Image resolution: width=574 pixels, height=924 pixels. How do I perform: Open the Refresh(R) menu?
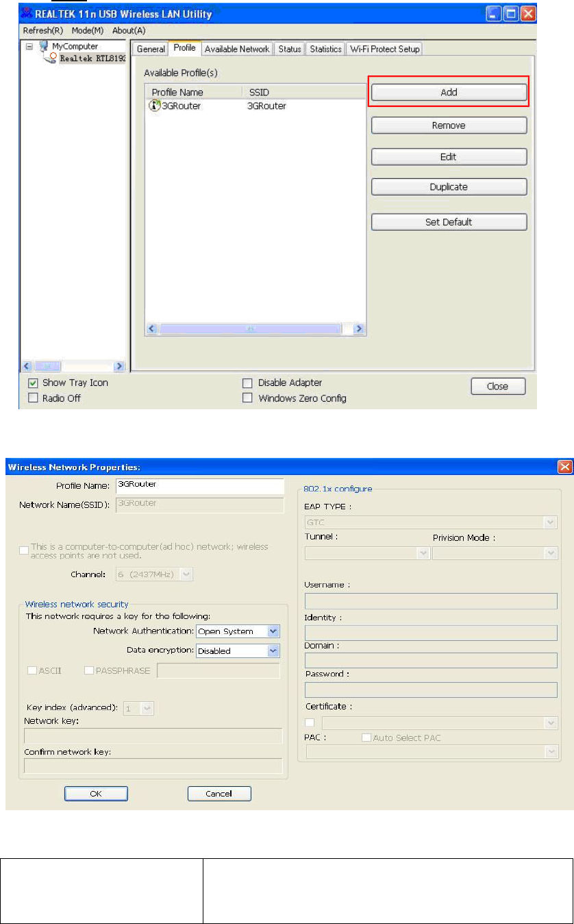point(42,31)
